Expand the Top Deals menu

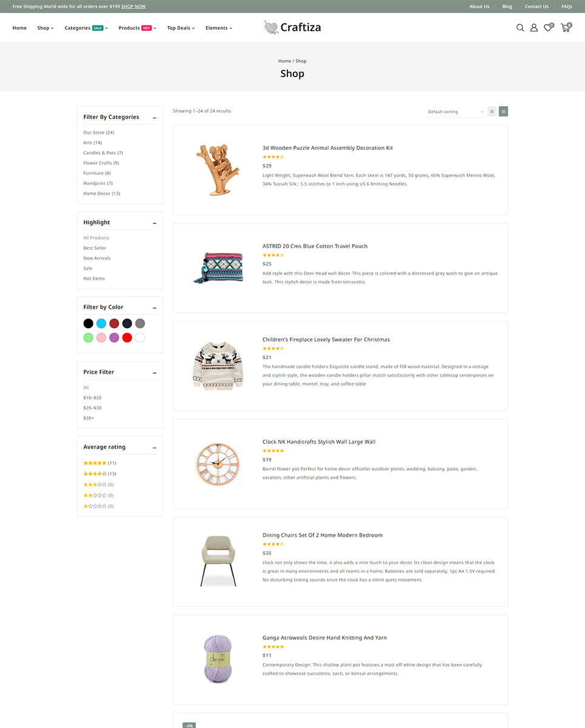181,28
